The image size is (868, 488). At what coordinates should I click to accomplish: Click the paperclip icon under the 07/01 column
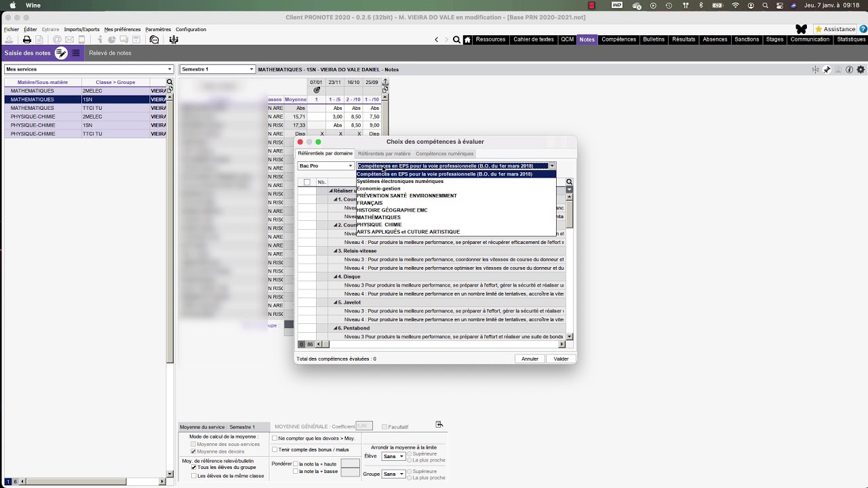pos(316,90)
